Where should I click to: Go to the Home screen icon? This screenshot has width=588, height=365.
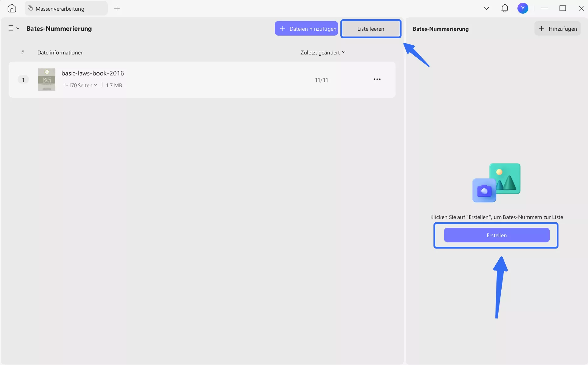(x=12, y=8)
